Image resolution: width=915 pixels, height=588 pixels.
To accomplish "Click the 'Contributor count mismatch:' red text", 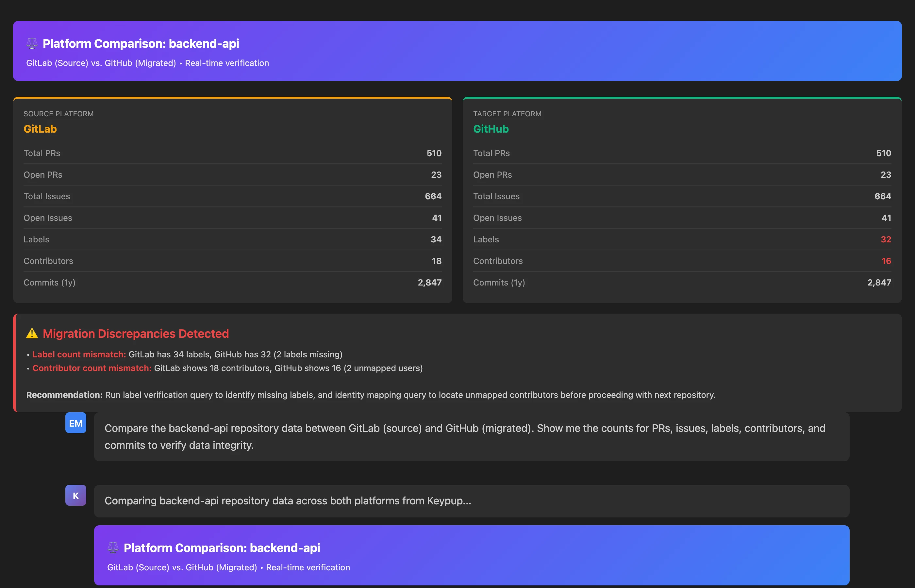I will coord(91,368).
